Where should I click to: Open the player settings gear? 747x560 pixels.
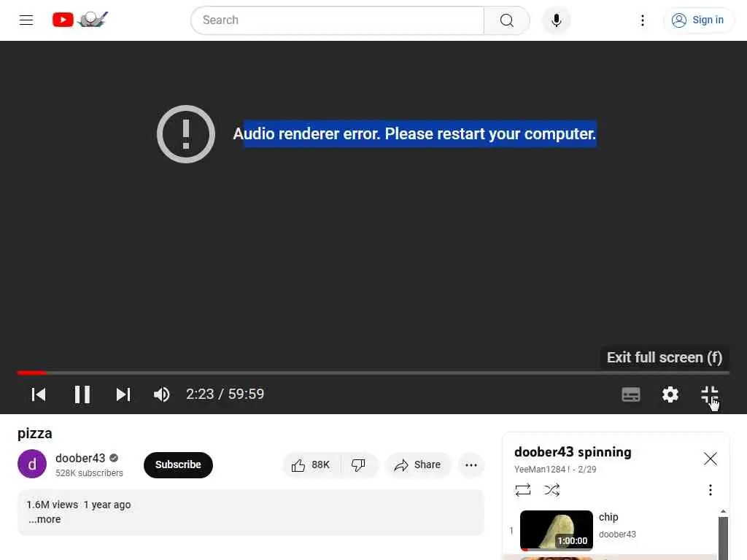tap(670, 394)
